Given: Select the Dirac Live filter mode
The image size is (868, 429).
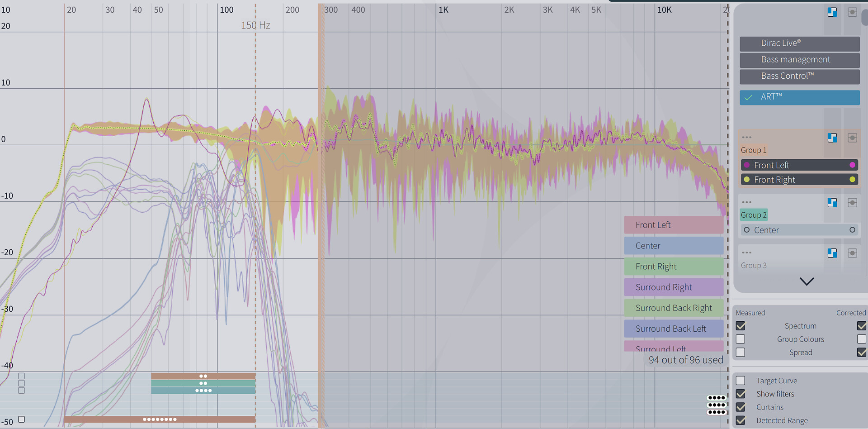Looking at the screenshot, I should tap(799, 43).
